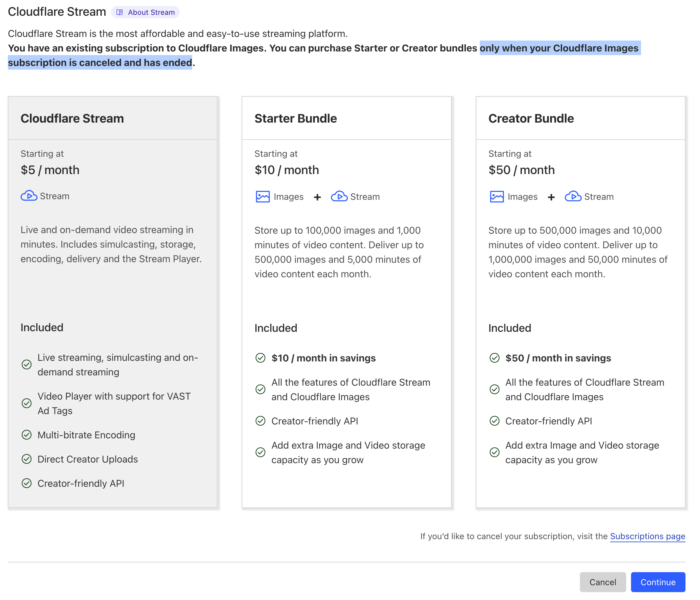Click Stream cloud icon in Creator Bundle card
The image size is (700, 600).
click(573, 196)
